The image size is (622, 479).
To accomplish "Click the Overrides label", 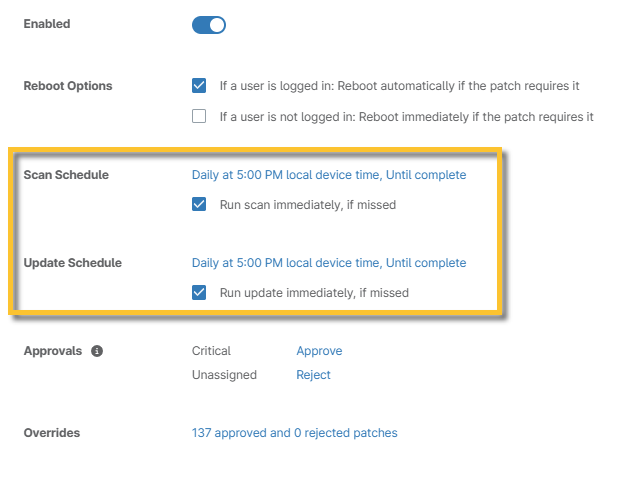I will [x=52, y=433].
